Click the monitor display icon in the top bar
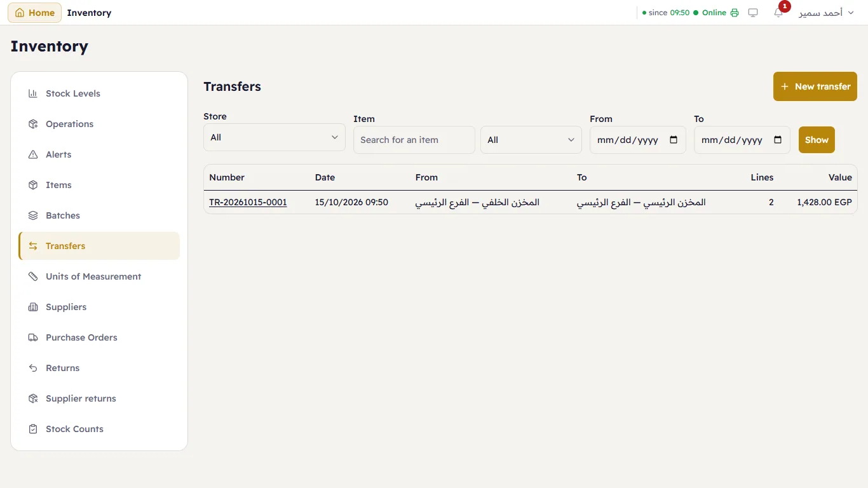 tap(753, 13)
